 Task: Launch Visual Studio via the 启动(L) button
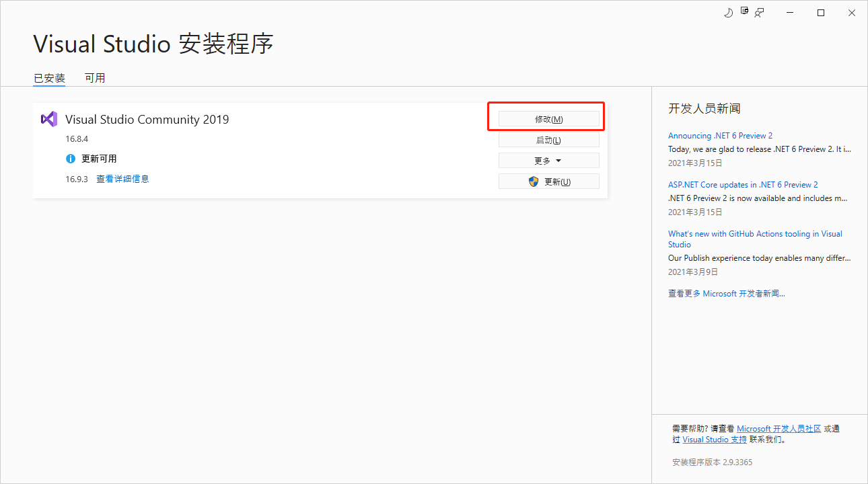point(548,139)
